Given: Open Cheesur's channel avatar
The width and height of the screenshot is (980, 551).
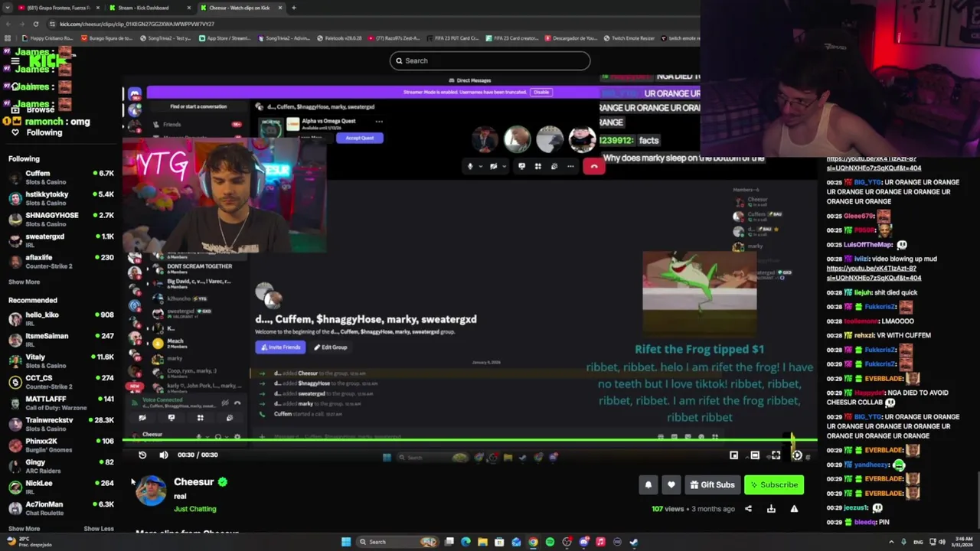Looking at the screenshot, I should point(151,491).
